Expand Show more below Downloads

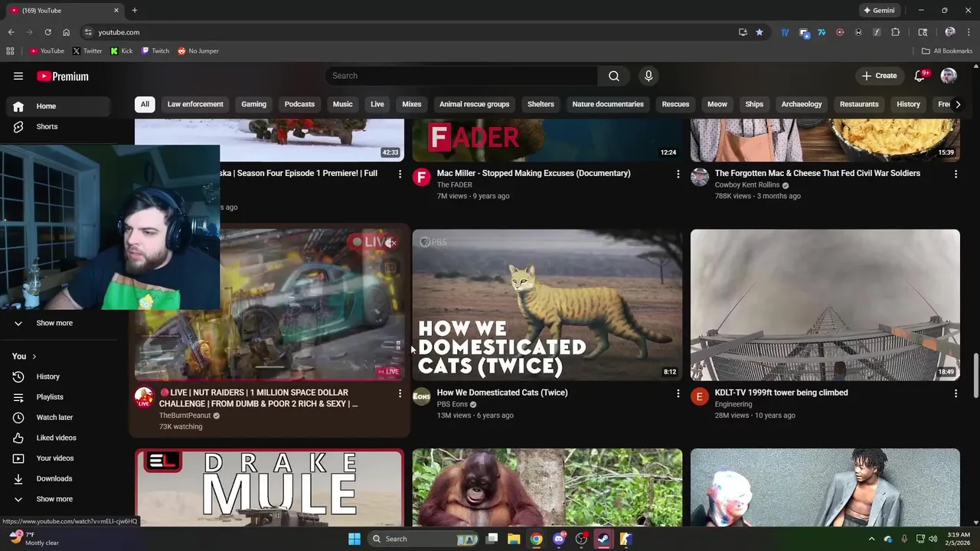(x=55, y=499)
